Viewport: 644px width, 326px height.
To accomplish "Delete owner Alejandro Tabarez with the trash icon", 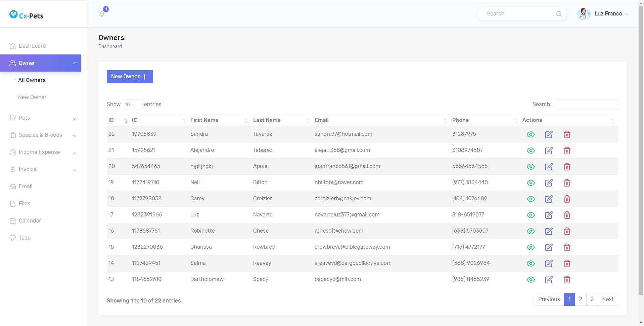I will (x=567, y=151).
